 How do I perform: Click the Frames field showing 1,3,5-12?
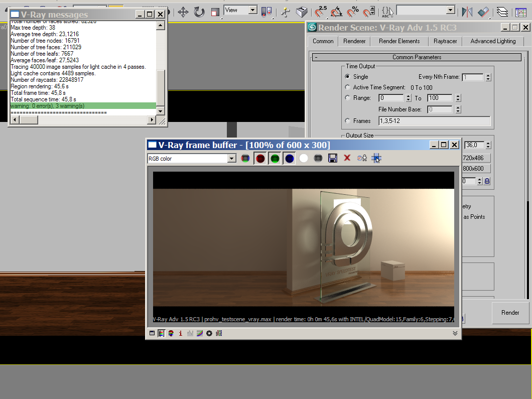pyautogui.click(x=434, y=121)
